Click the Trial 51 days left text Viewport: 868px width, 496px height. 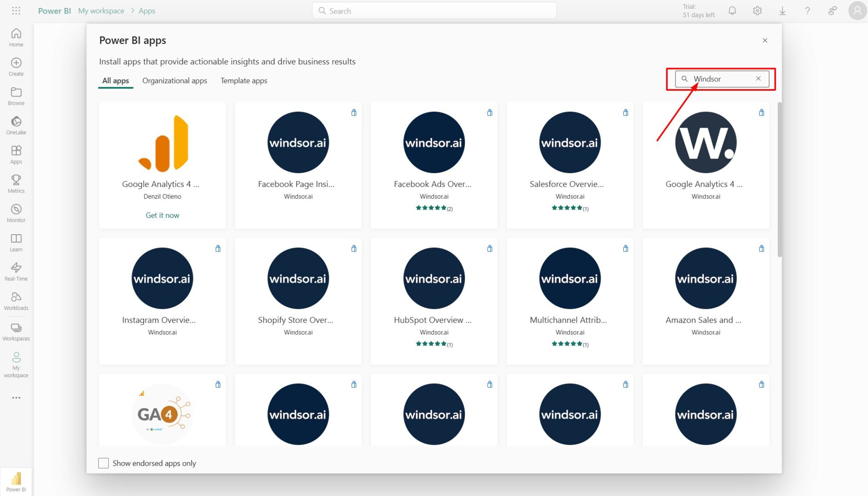(698, 11)
